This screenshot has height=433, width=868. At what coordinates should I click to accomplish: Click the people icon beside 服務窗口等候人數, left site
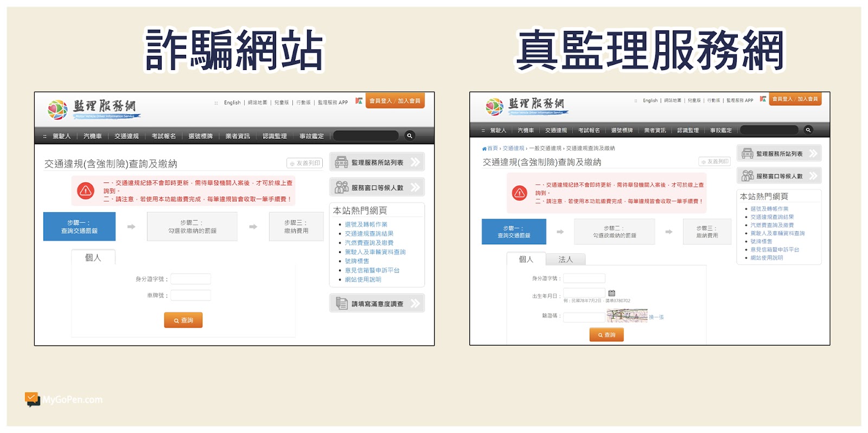[341, 187]
